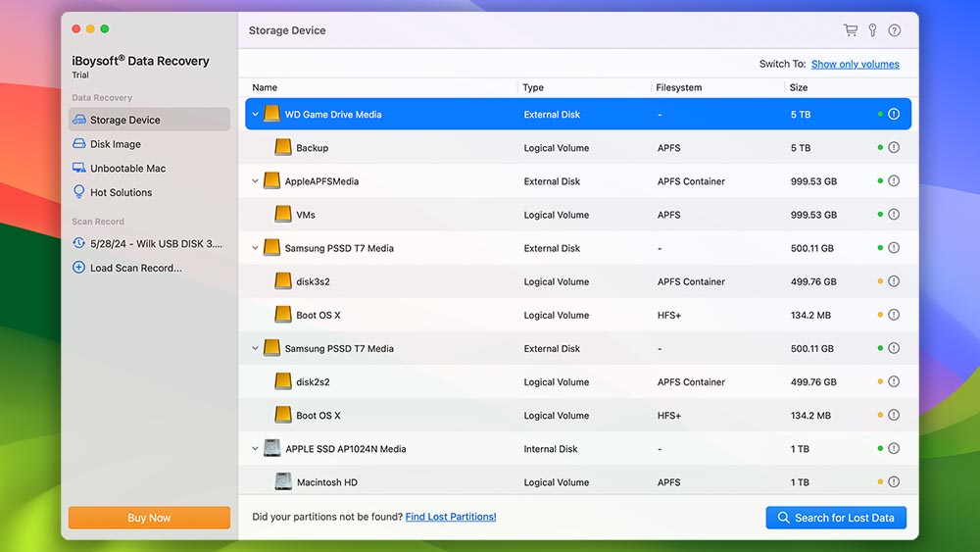
Task: Click the Backup volume drive icon
Action: click(283, 147)
